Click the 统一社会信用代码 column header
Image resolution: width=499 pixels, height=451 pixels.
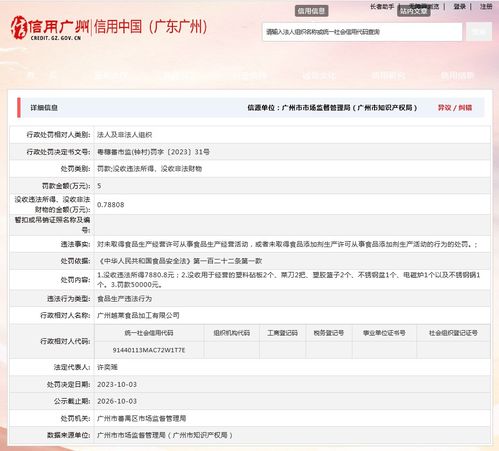(149, 333)
